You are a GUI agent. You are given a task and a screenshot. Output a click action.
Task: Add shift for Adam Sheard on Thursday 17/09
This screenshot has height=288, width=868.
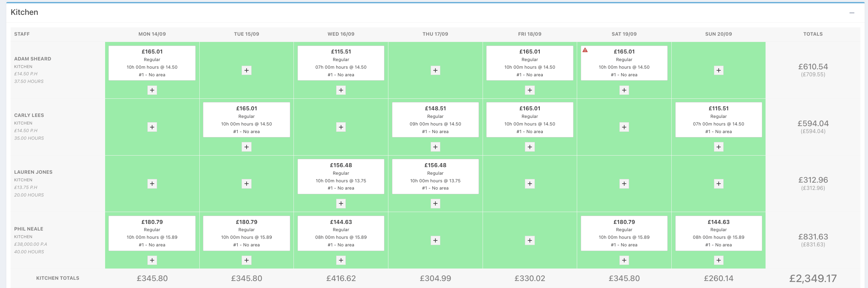[x=435, y=70]
